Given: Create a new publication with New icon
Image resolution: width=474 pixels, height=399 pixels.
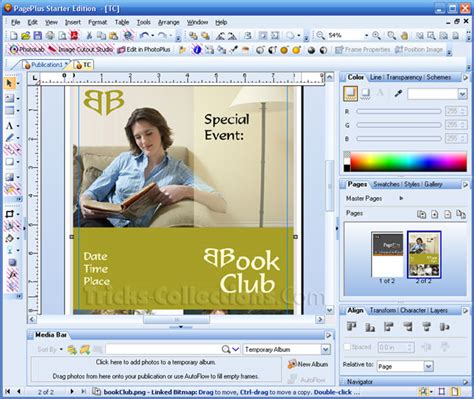Looking at the screenshot, I should pos(14,36).
